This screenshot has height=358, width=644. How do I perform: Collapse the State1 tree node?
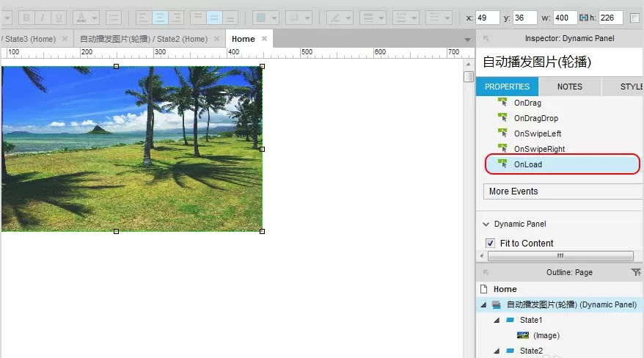497,321
